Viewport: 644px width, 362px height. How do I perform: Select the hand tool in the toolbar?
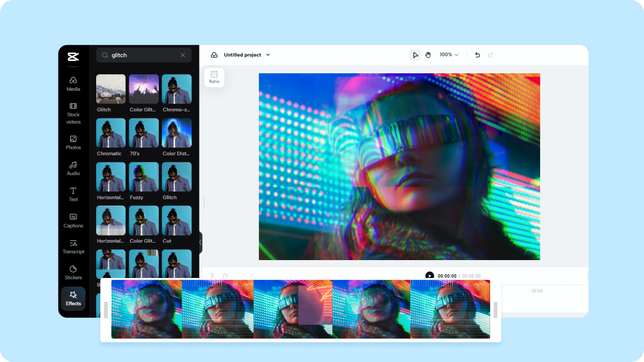coord(428,55)
